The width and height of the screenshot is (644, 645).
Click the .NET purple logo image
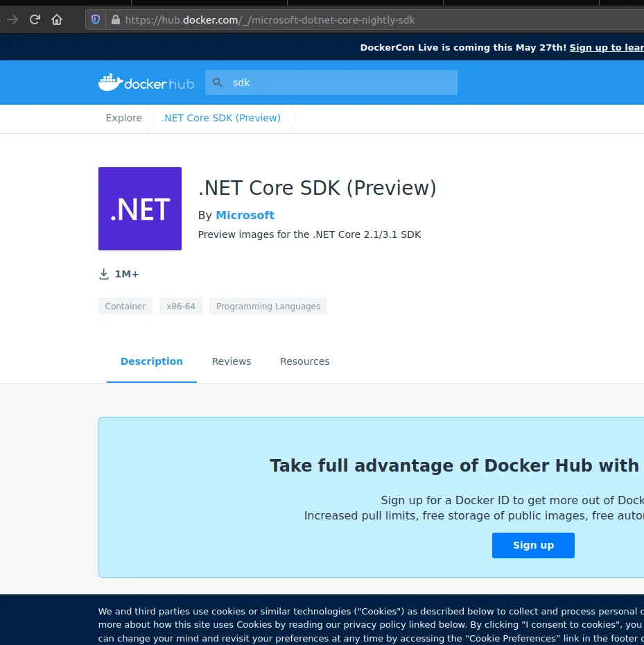click(x=140, y=209)
